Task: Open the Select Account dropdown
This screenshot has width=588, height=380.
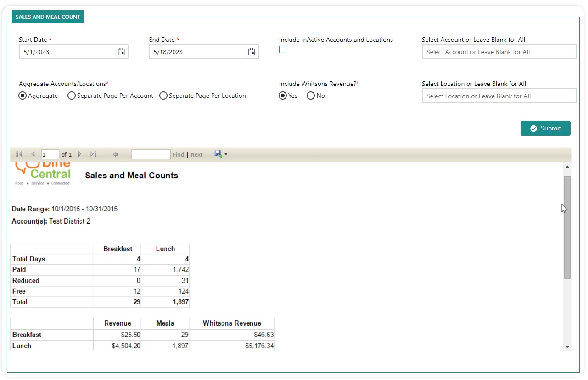Action: [x=499, y=52]
